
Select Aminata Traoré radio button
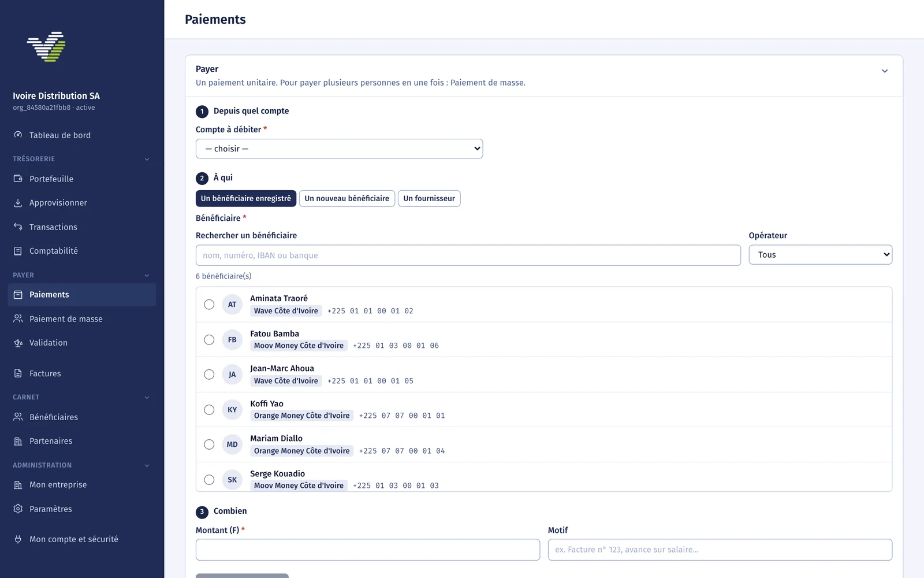pyautogui.click(x=209, y=305)
